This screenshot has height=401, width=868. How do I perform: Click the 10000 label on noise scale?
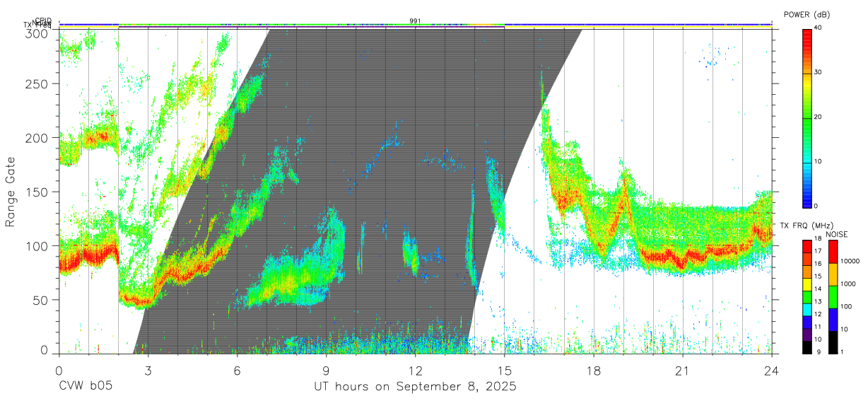pos(850,262)
